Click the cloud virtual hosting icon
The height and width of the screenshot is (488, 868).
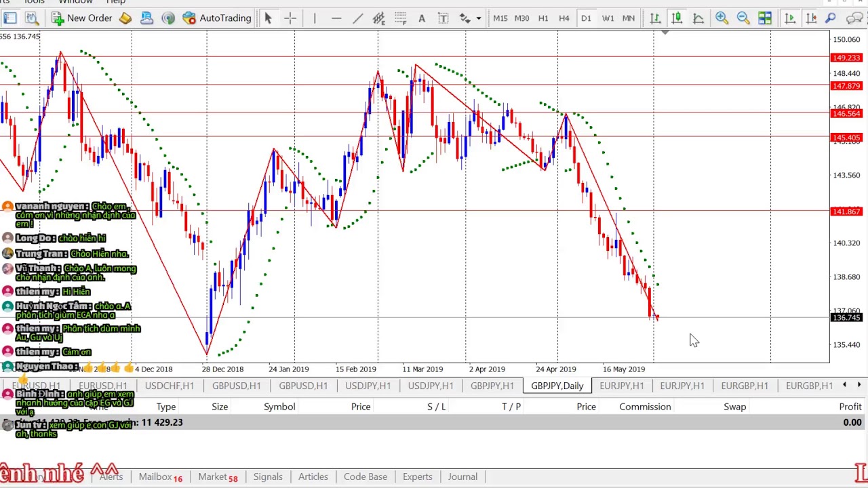[x=146, y=18]
